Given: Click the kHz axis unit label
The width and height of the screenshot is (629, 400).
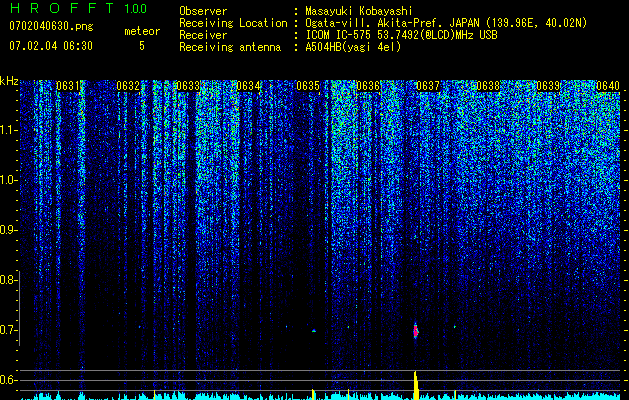Looking at the screenshot, I should click(x=9, y=81).
